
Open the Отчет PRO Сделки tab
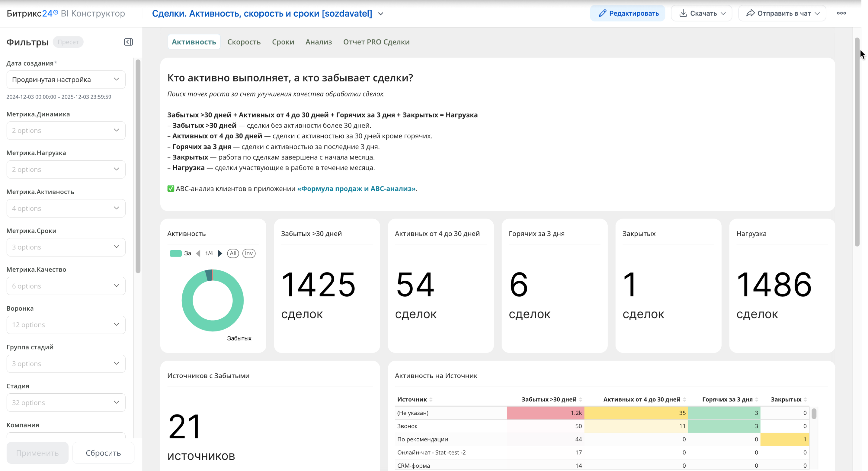coord(376,42)
